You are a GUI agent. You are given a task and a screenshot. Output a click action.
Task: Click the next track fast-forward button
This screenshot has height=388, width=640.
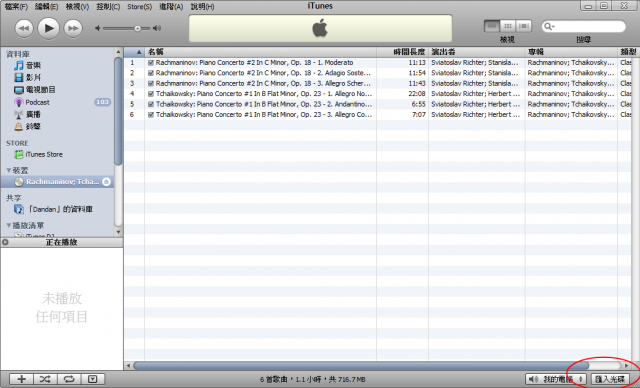tap(73, 29)
